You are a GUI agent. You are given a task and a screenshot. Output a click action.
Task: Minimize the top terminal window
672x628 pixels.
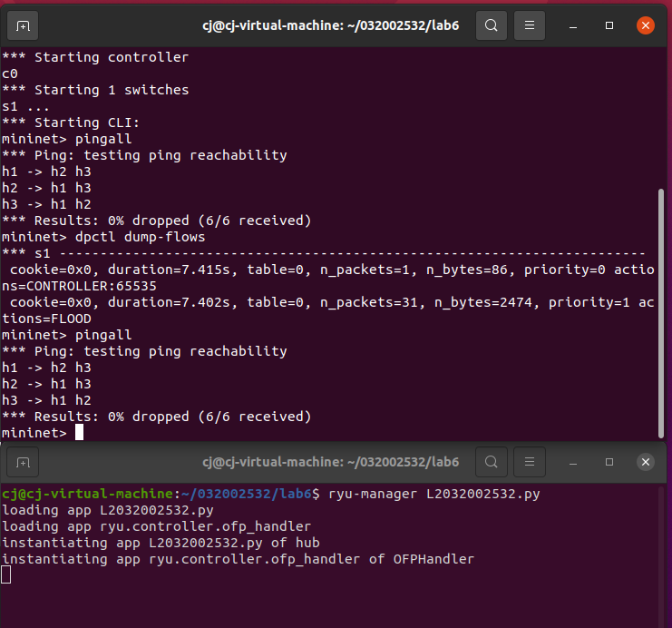(573, 26)
